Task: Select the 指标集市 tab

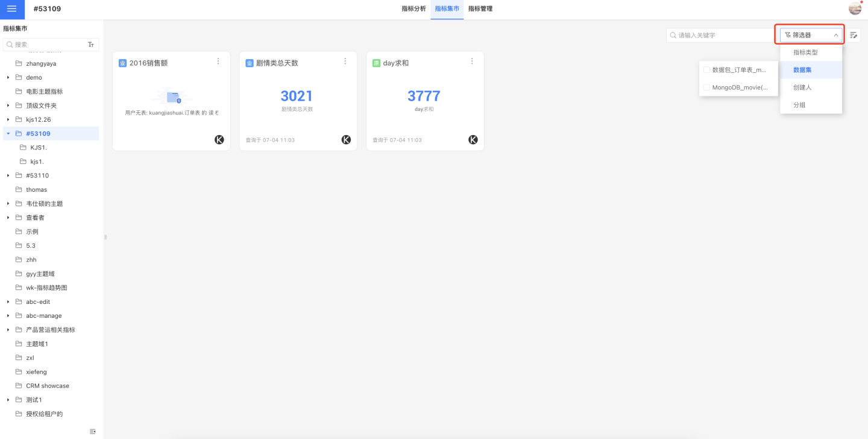Action: click(447, 9)
